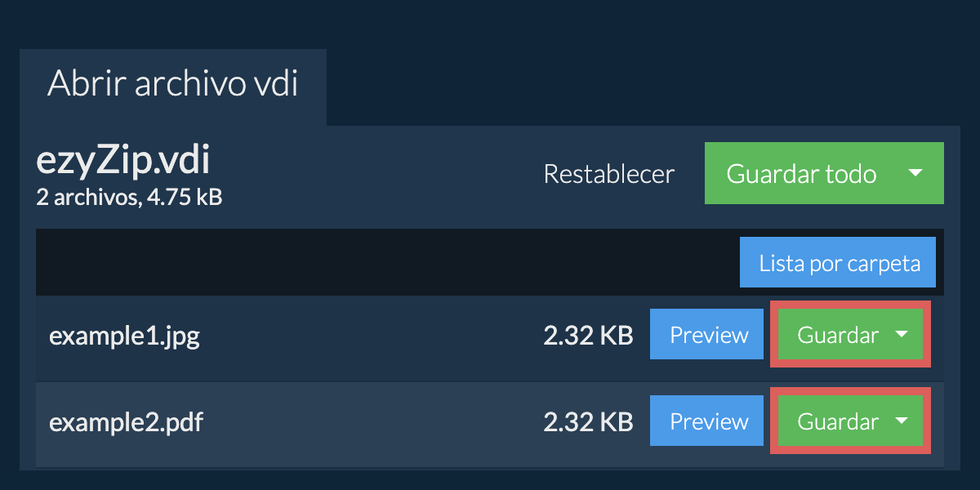Viewport: 980px width, 490px height.
Task: Click empty space between ezyZip.vdi and Restablecer
Action: tap(376, 174)
